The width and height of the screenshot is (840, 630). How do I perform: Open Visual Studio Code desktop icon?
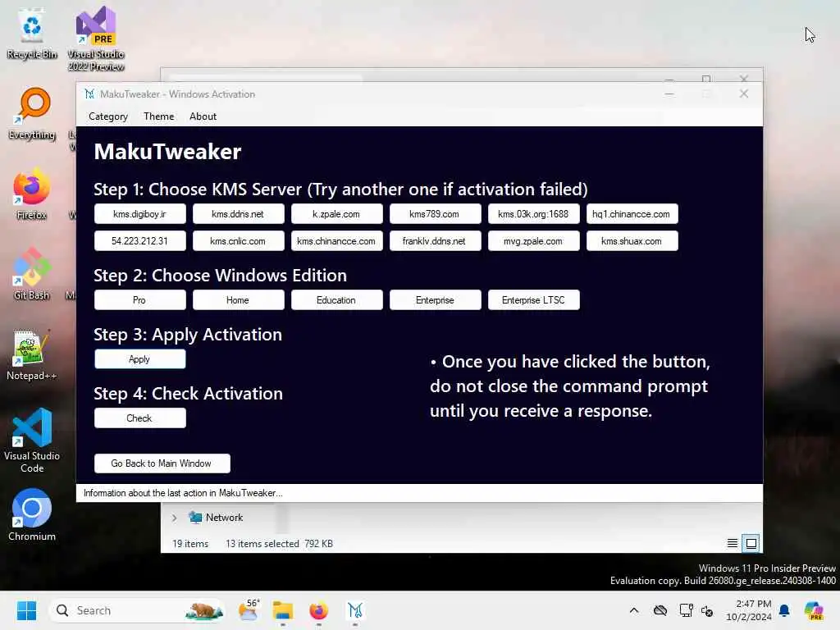coord(32,441)
